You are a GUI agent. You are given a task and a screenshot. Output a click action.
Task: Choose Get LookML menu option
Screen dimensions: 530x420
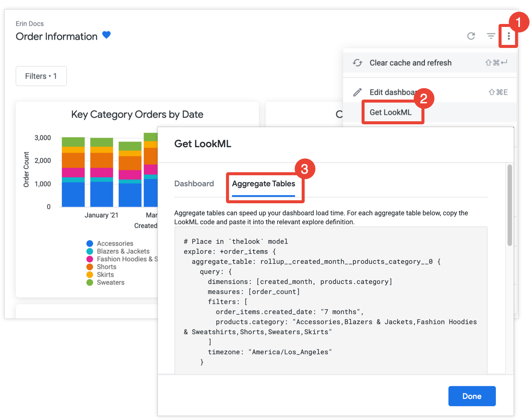(390, 112)
